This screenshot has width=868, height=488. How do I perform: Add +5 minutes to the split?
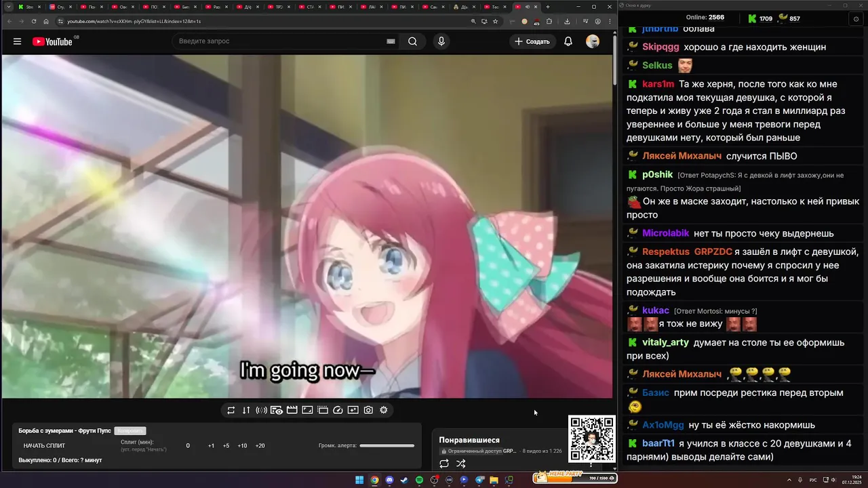tap(226, 446)
